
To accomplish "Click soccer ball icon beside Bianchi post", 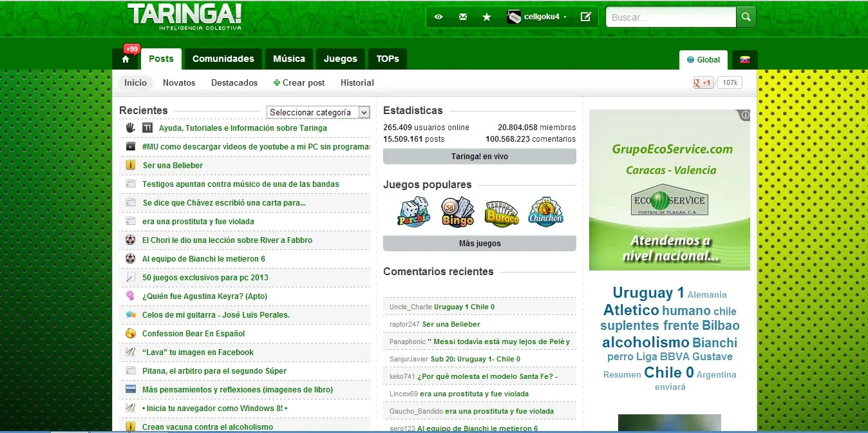I will [x=131, y=258].
